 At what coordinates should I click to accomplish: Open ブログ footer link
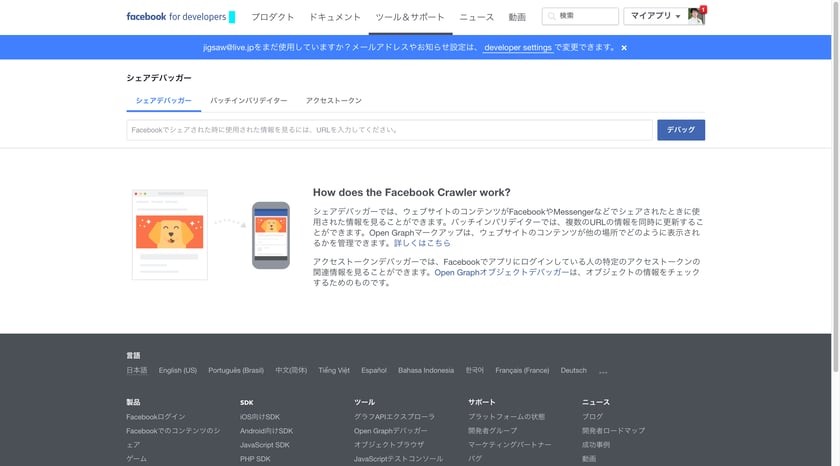[x=592, y=417]
